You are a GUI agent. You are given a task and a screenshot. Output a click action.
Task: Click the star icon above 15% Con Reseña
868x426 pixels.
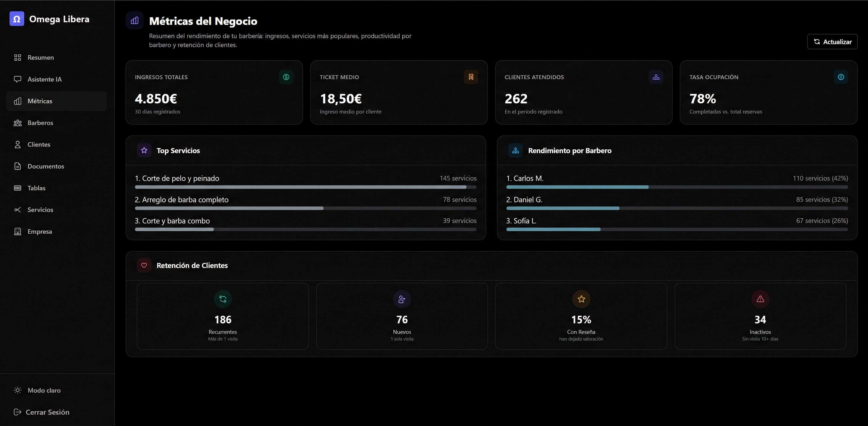coord(581,299)
